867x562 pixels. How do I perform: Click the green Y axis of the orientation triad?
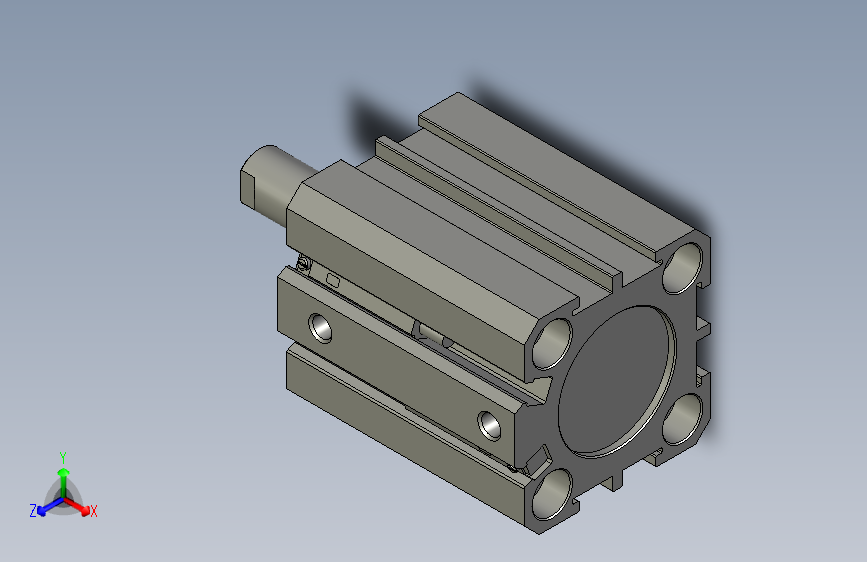64,482
